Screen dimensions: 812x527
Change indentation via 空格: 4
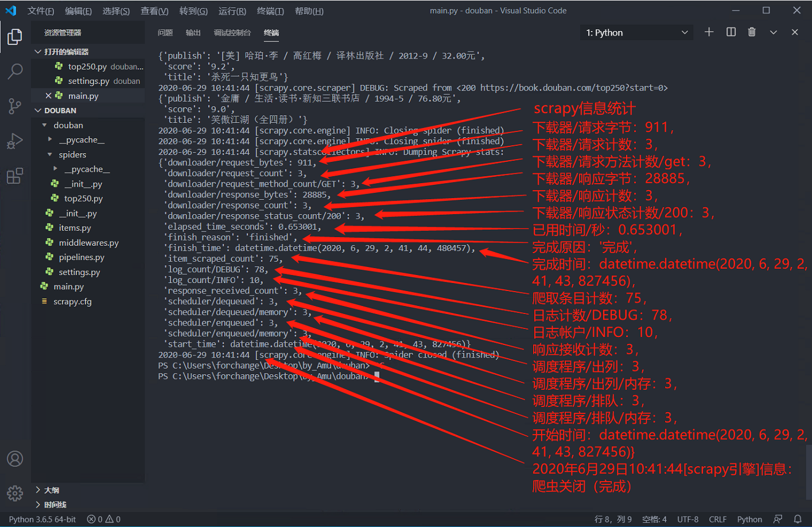(654, 519)
